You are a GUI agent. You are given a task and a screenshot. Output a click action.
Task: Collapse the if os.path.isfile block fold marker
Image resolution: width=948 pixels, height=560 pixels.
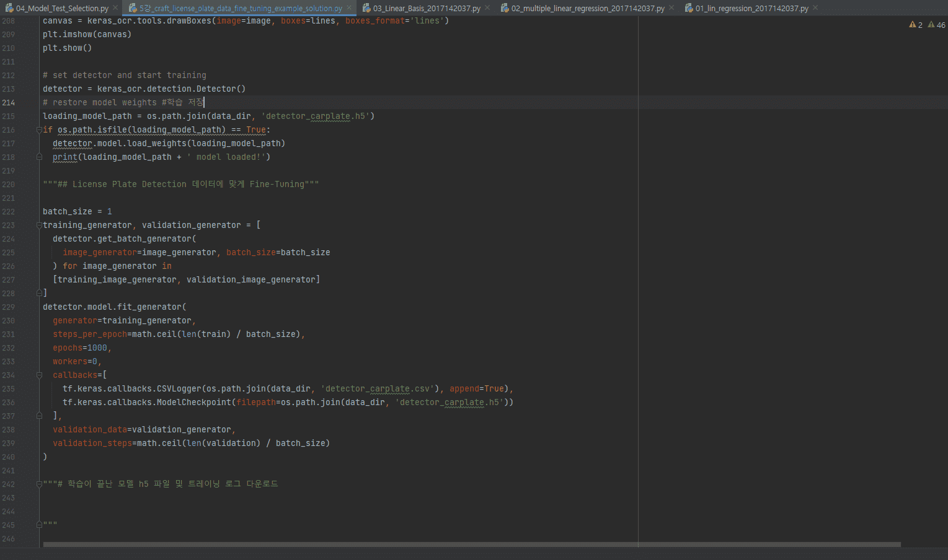coord(39,130)
